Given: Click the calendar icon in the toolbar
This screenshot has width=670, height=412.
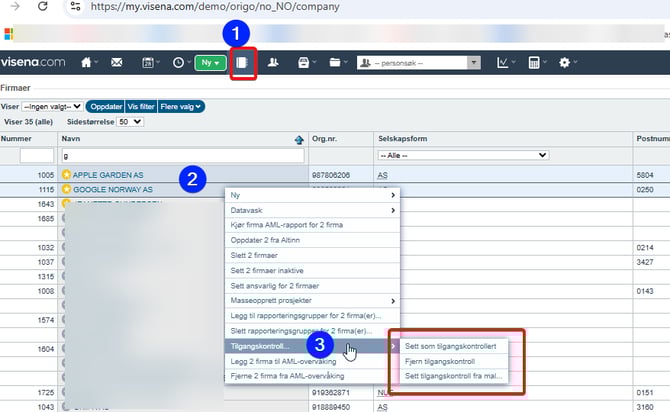Looking at the screenshot, I should click(146, 62).
